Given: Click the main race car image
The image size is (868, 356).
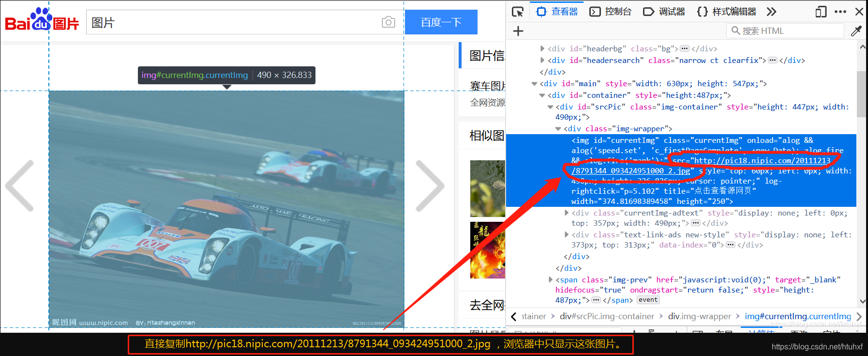Looking at the screenshot, I should point(226,209).
